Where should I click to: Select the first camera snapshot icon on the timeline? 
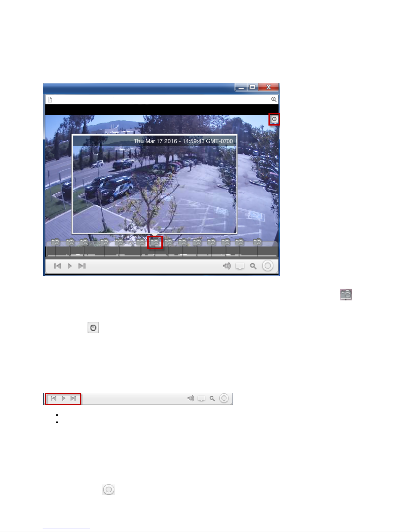pos(56,242)
